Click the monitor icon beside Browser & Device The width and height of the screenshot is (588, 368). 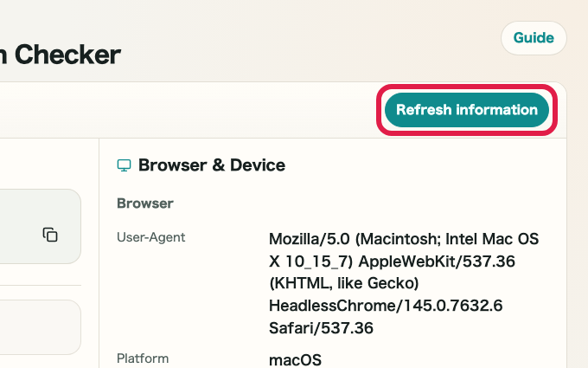pyautogui.click(x=125, y=165)
